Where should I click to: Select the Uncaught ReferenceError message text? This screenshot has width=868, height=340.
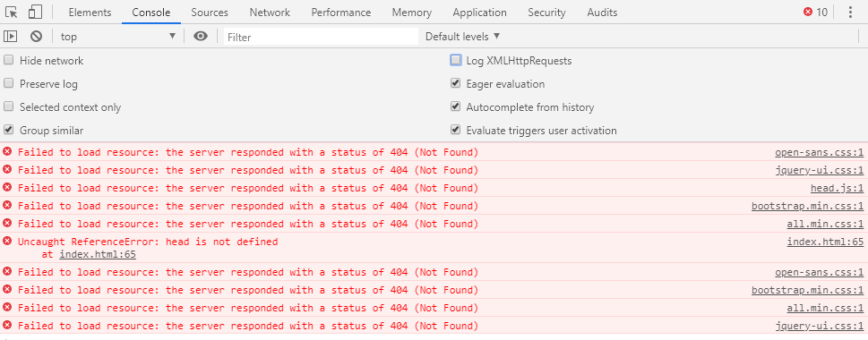(148, 242)
